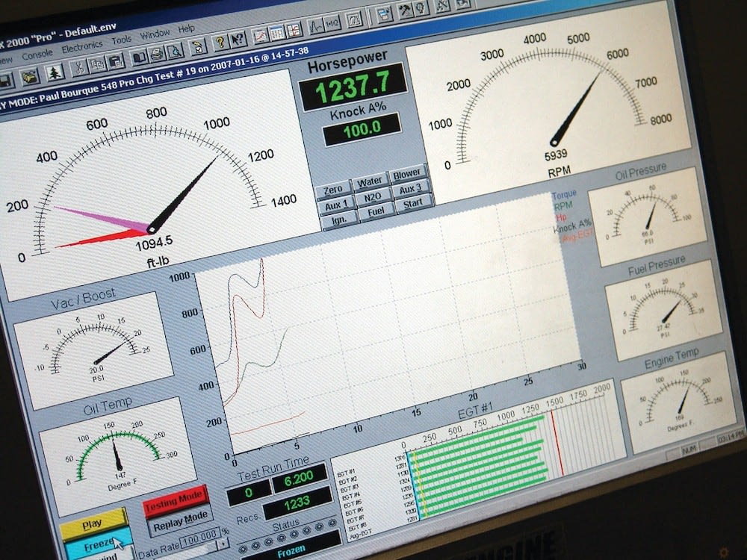747x560 pixels.
Task: Toggle the Fuel control button
Action: (x=376, y=212)
